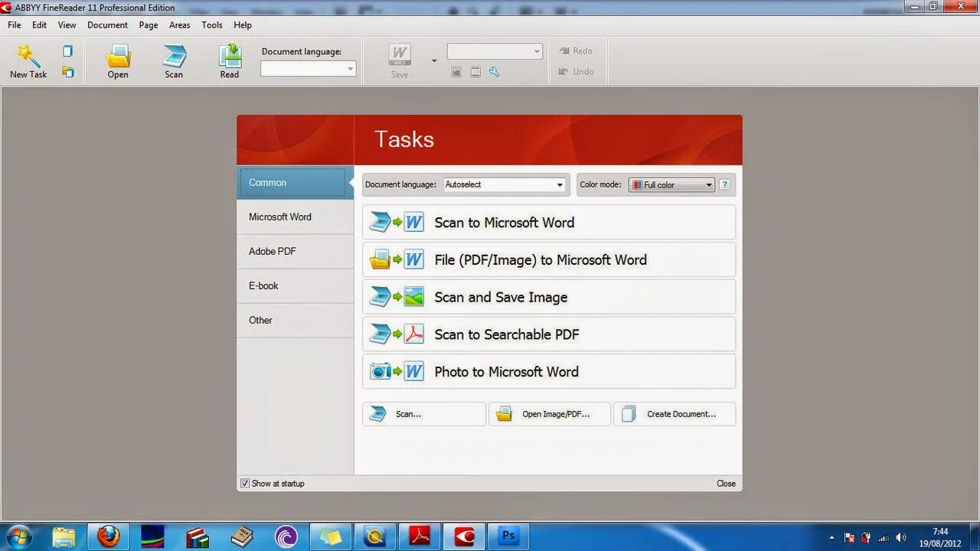Start Photo to Microsoft Word task
Screen dimensions: 980x551
(x=549, y=372)
